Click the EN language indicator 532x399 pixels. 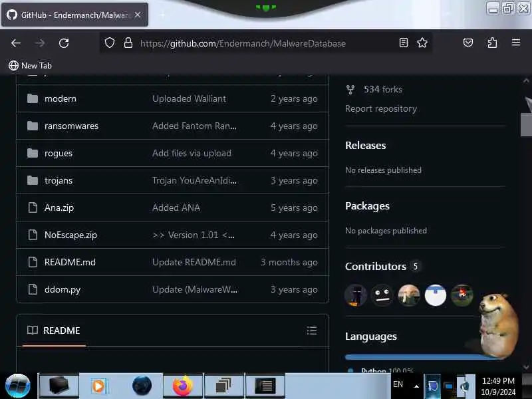point(398,384)
